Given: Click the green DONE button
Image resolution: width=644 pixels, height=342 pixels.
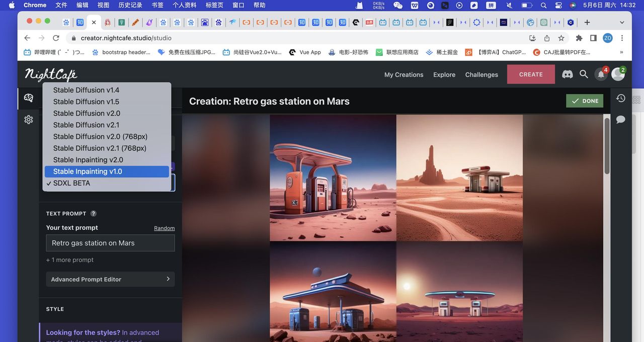Looking at the screenshot, I should [584, 101].
